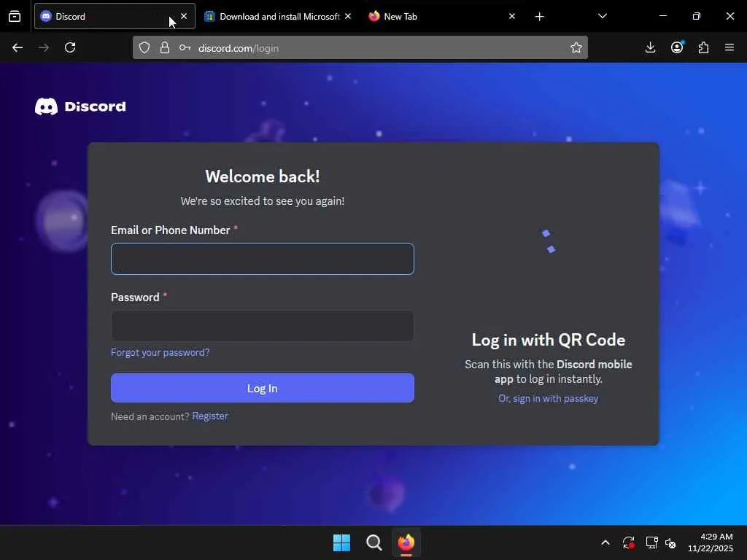Restore down the Firefox window

pos(697,16)
